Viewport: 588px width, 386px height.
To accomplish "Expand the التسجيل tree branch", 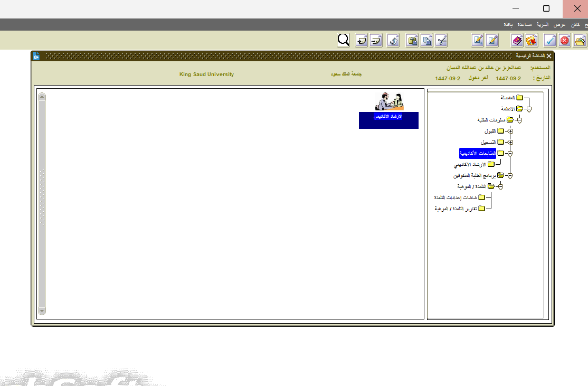I will [x=510, y=142].
